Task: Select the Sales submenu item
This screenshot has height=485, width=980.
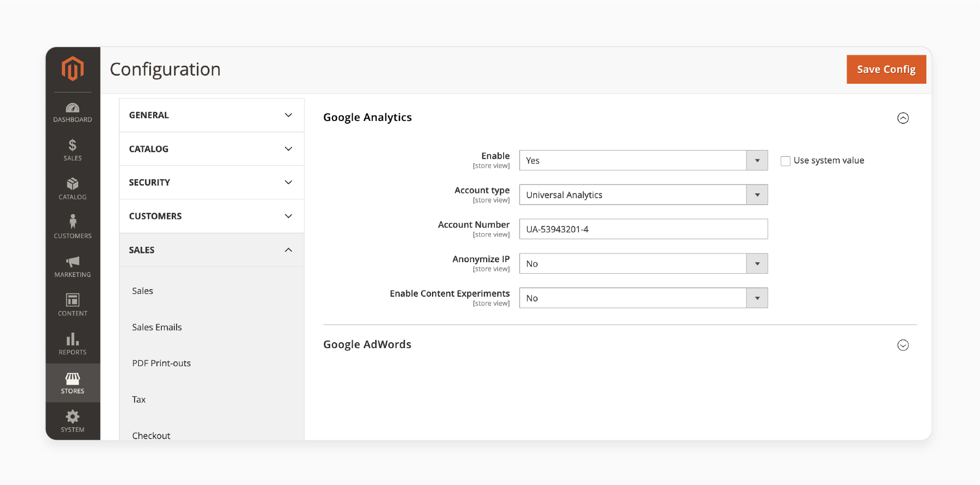Action: pyautogui.click(x=143, y=291)
